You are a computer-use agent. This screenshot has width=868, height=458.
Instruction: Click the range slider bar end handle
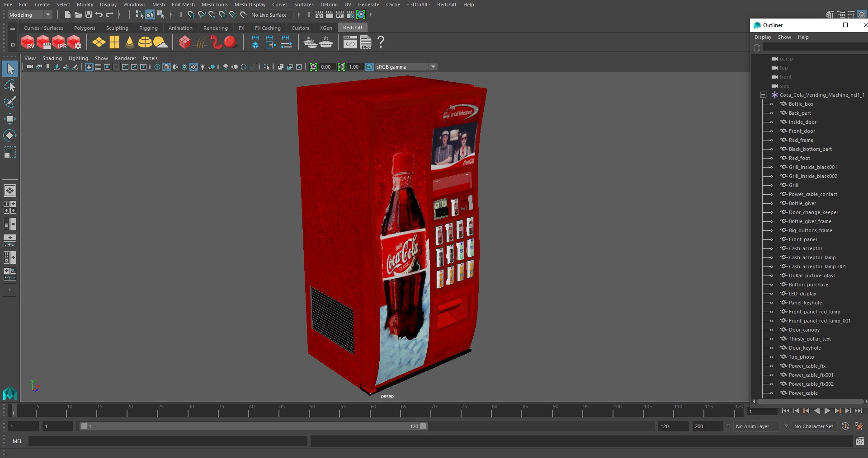[x=423, y=426]
